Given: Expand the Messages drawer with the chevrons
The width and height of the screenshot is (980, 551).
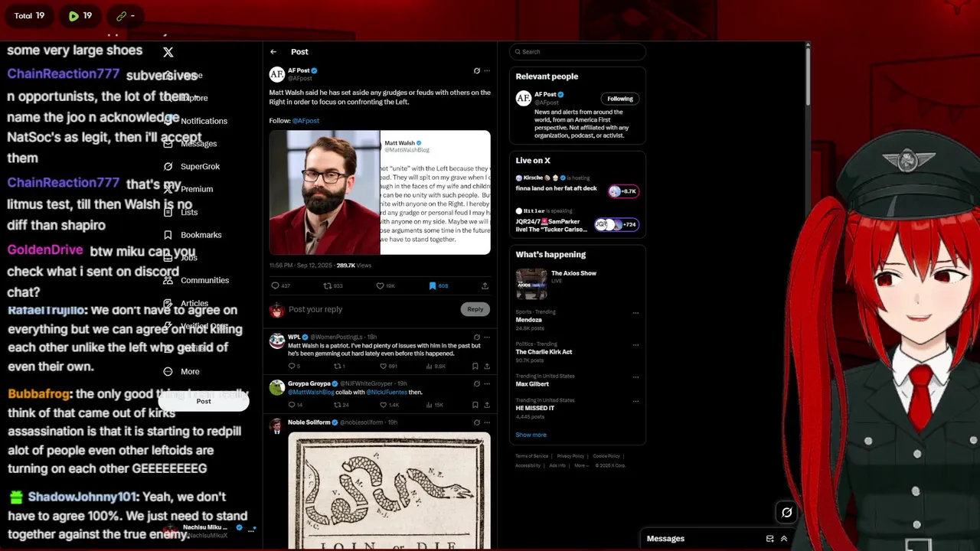Looking at the screenshot, I should coord(784,539).
